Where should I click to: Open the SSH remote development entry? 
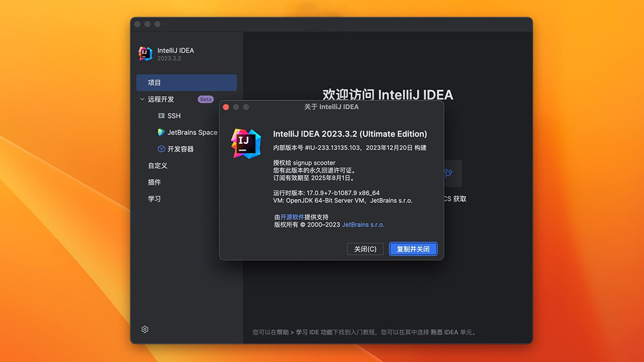tap(174, 116)
